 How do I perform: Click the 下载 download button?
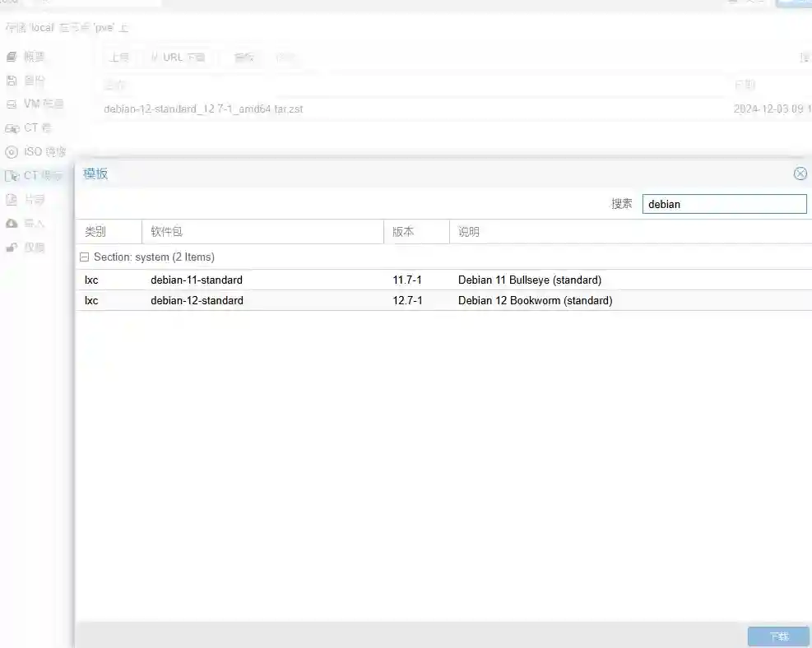pyautogui.click(x=777, y=636)
